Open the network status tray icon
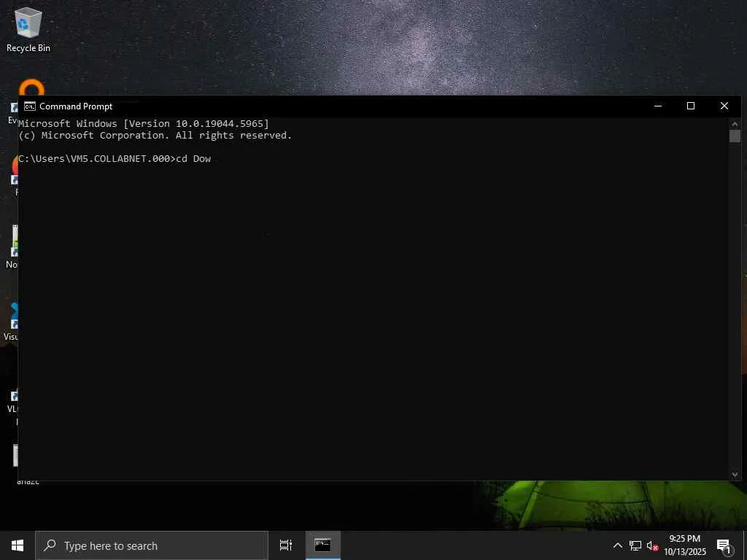Image resolution: width=747 pixels, height=560 pixels. pos(635,545)
